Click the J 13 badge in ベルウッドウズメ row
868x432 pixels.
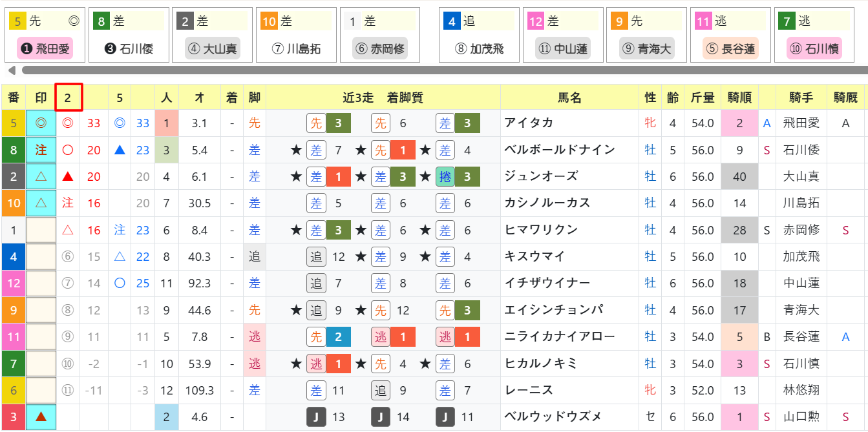pyautogui.click(x=327, y=417)
